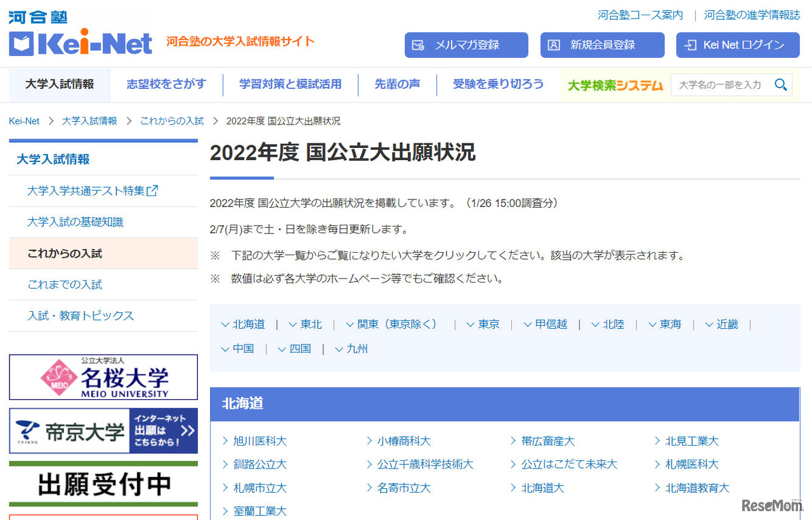Click the login arrow icon on Kei Net ログイン
The height and width of the screenshot is (520, 812).
click(x=690, y=45)
